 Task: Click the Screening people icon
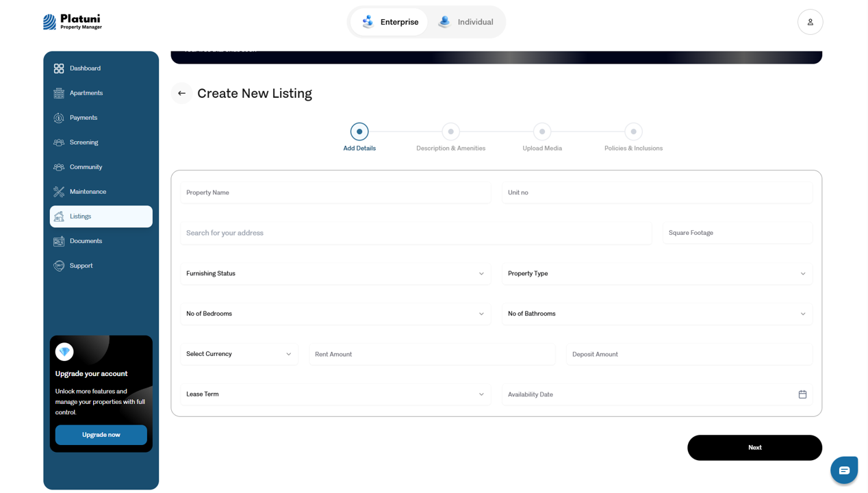coord(59,142)
